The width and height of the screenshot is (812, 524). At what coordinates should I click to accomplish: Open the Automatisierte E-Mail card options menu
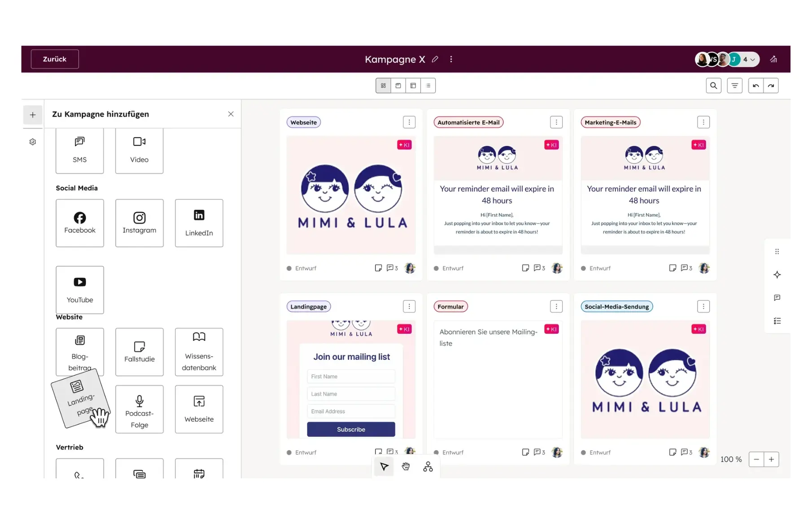(556, 122)
